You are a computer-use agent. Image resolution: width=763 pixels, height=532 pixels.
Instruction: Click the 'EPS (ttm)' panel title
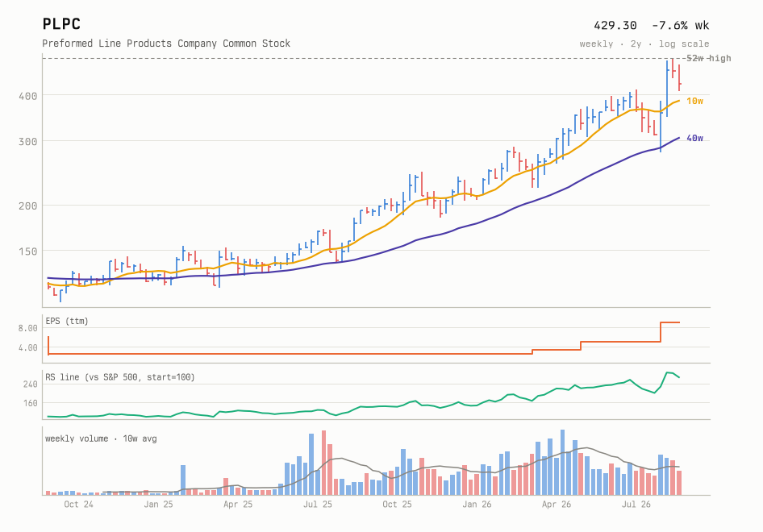pyautogui.click(x=67, y=321)
